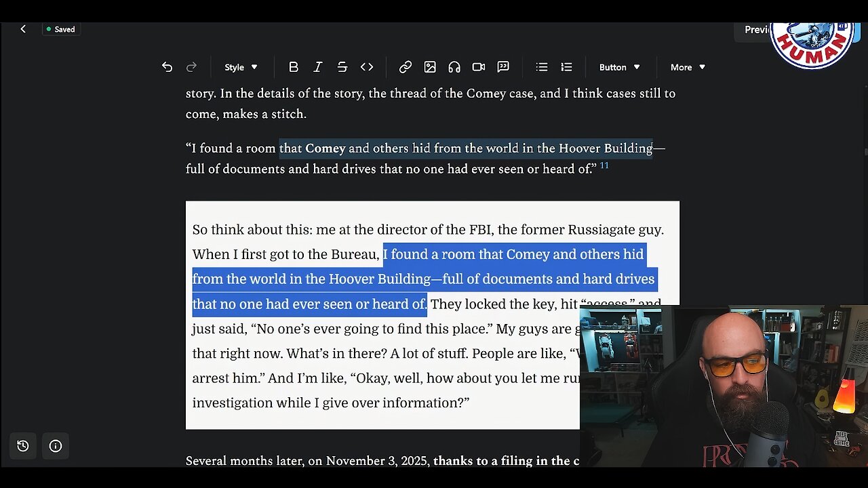Add a video using the camera icon
This screenshot has height=488, width=868.
479,67
